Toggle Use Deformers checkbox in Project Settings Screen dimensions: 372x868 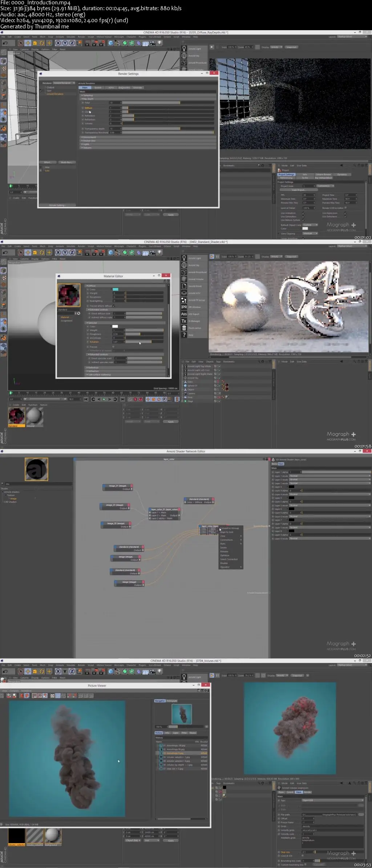[345, 216]
